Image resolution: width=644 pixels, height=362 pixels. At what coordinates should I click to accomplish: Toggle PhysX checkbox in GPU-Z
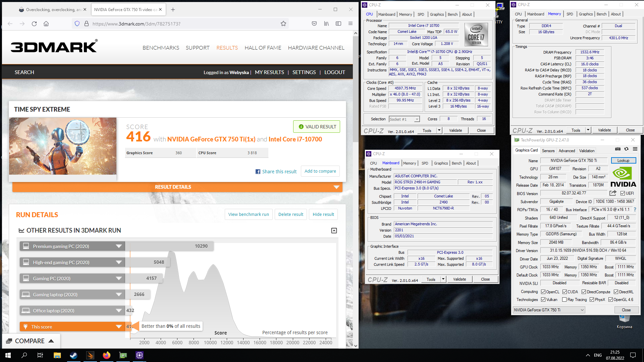592,300
